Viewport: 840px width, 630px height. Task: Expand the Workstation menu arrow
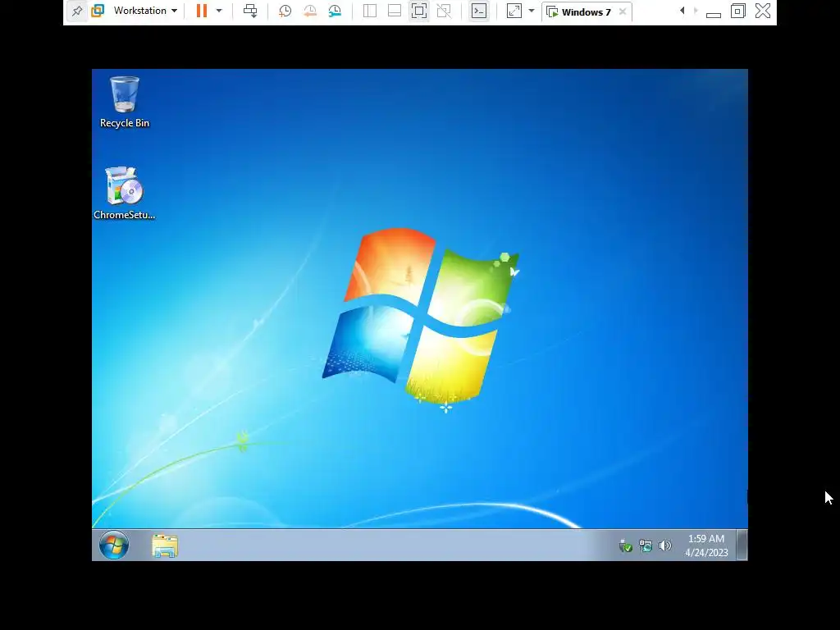(174, 11)
